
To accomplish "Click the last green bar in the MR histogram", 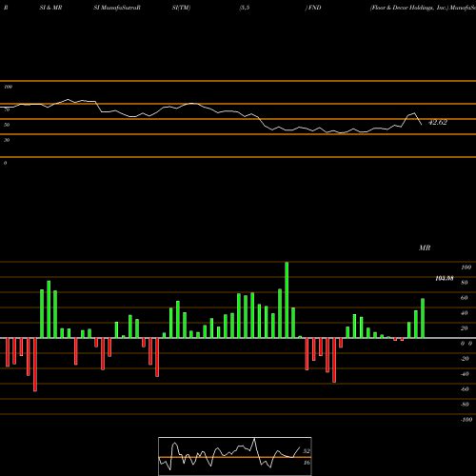I will (423, 318).
